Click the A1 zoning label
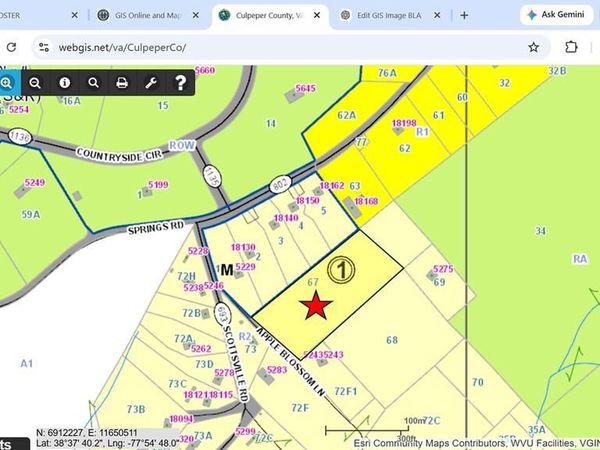600x450 pixels. (26, 363)
